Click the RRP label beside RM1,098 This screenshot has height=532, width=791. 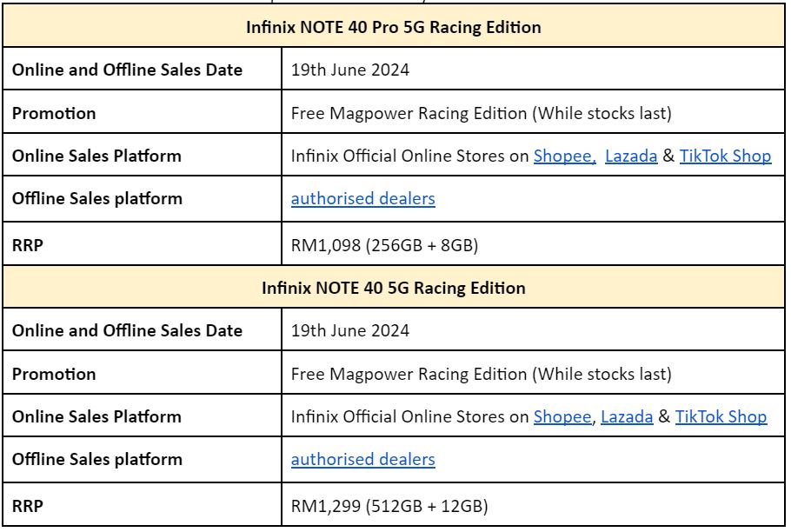[x=28, y=246]
